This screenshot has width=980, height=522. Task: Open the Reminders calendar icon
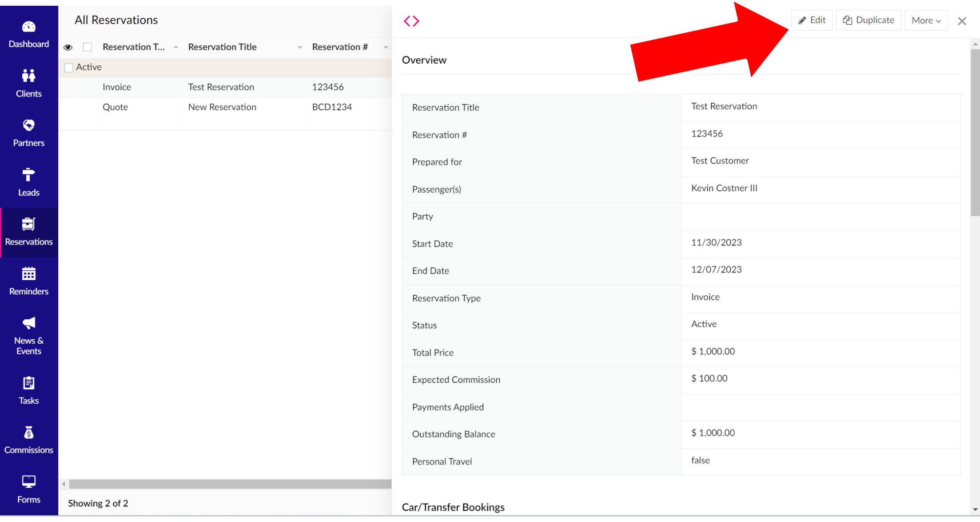(x=28, y=273)
